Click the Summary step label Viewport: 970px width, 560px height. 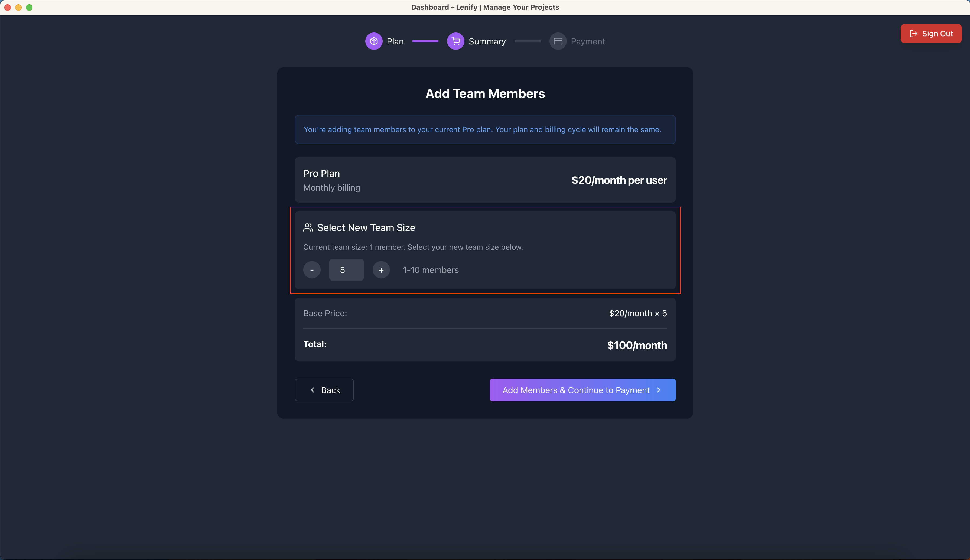487,41
